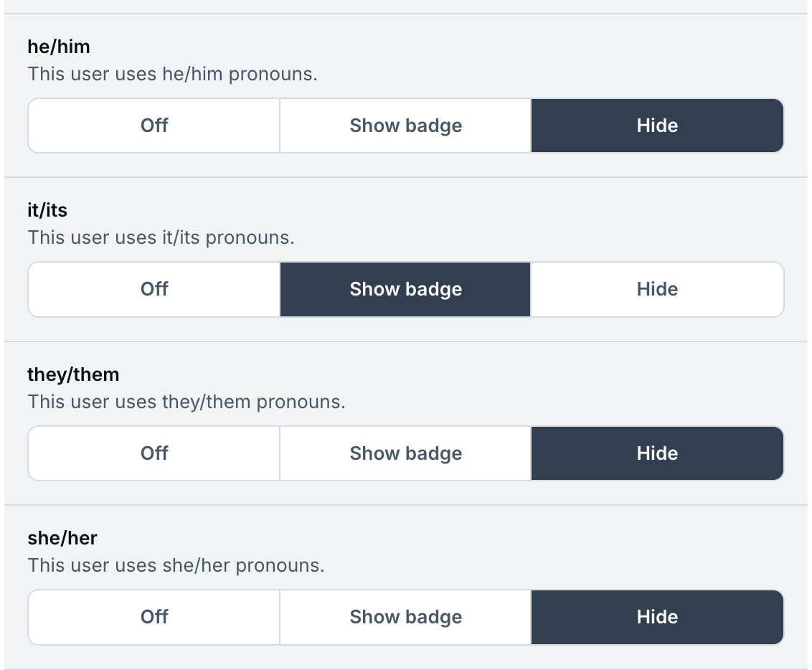Click "This user uses he/him pronouns" description
The image size is (812, 670).
tap(172, 74)
